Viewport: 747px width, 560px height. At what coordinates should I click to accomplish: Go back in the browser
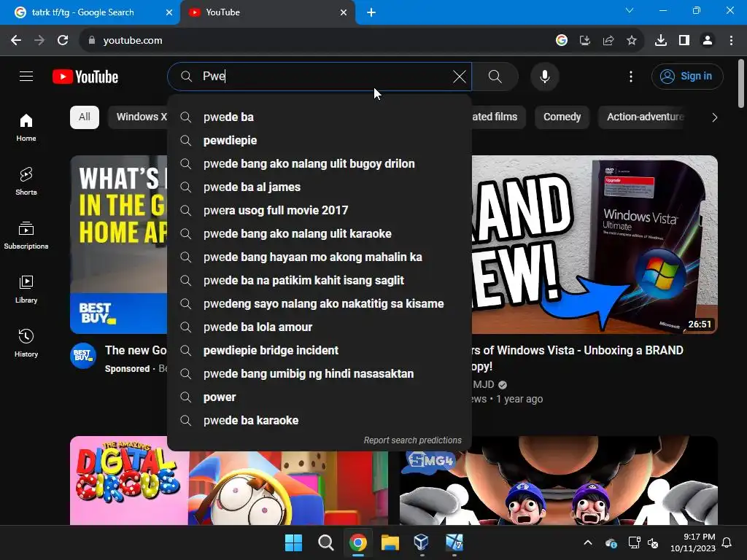16,41
